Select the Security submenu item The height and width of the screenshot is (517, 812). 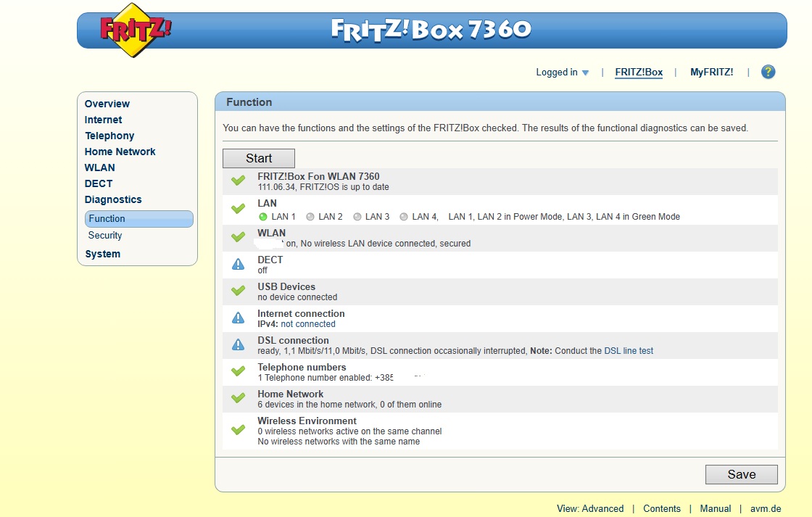[x=105, y=236]
